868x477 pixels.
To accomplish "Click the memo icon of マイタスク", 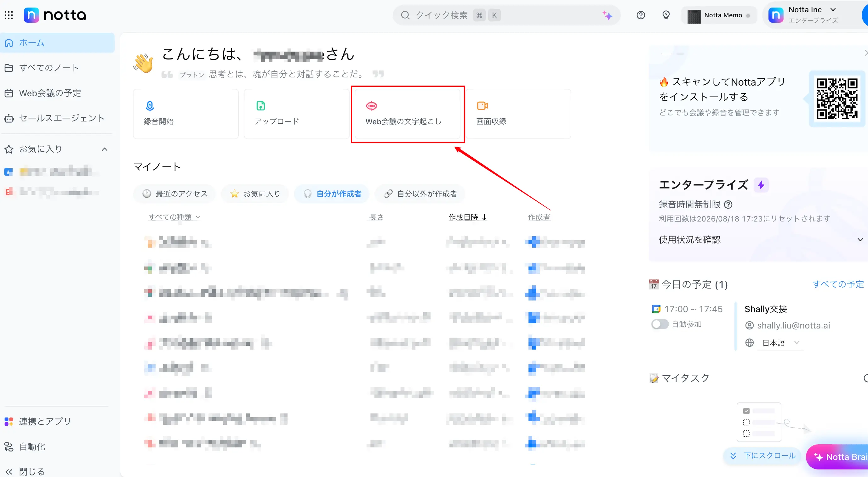I will 654,379.
